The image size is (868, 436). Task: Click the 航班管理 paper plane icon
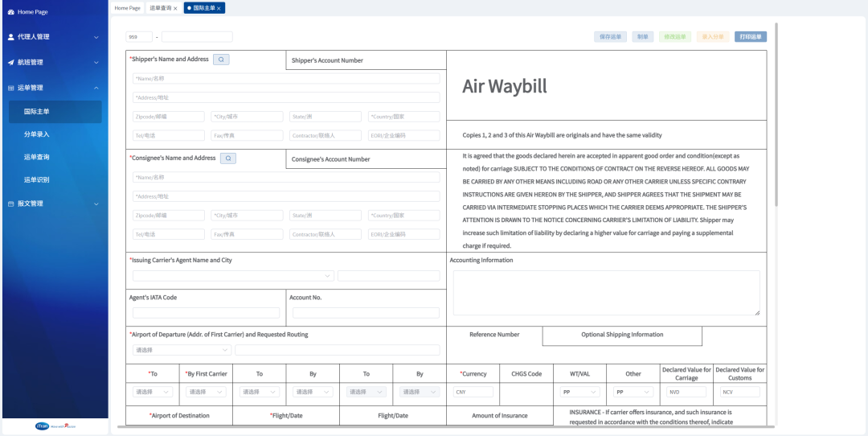click(10, 63)
